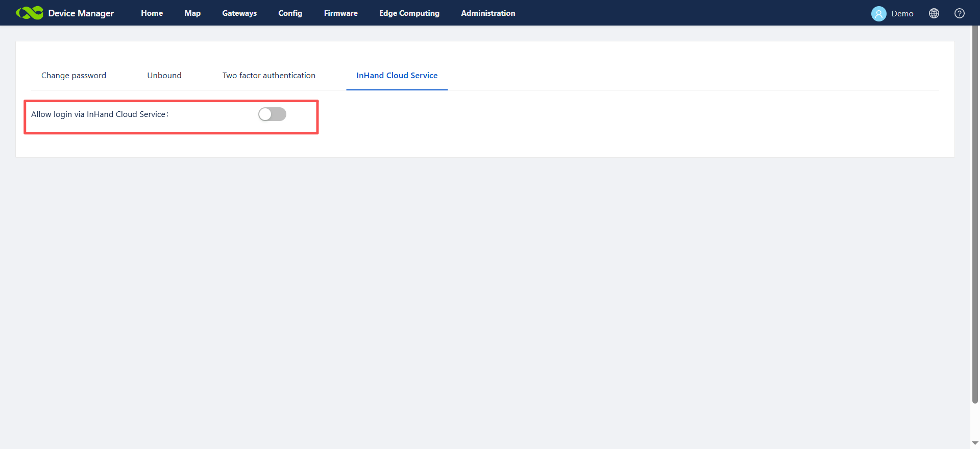Open help via question mark icon
Viewport: 980px width, 449px height.
tap(959, 14)
